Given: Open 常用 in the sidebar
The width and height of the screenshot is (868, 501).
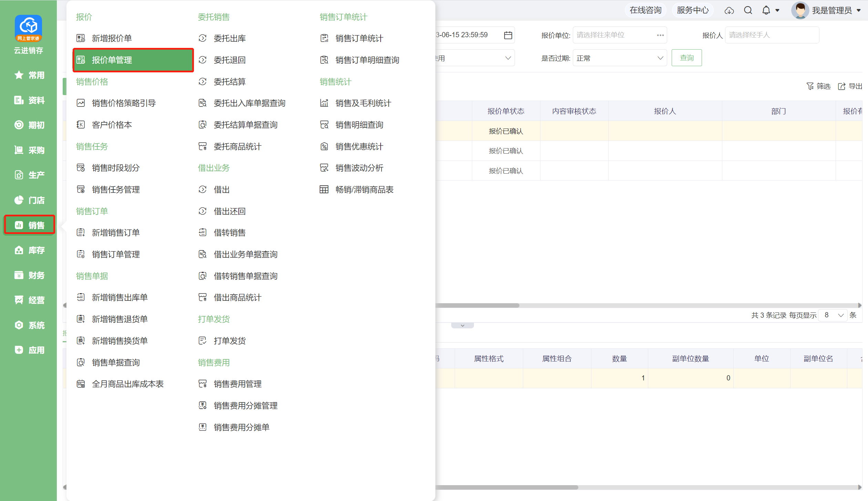Looking at the screenshot, I should pyautogui.click(x=29, y=75).
